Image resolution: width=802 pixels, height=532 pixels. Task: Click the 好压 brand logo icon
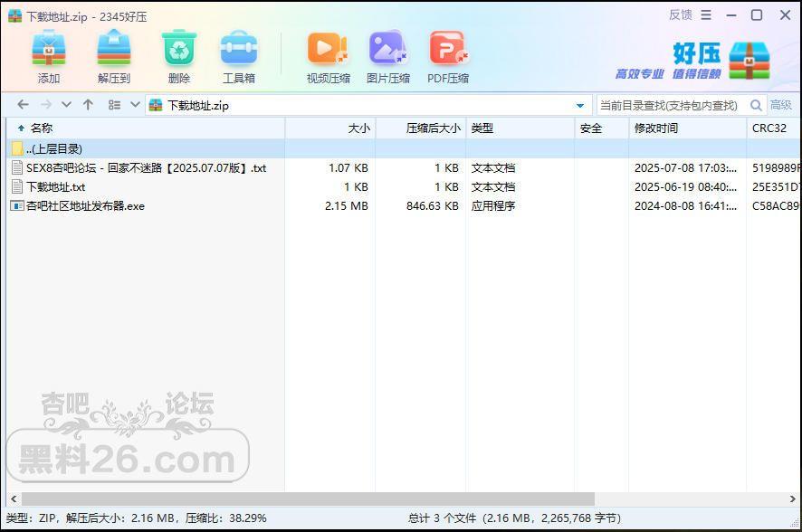coord(749,61)
